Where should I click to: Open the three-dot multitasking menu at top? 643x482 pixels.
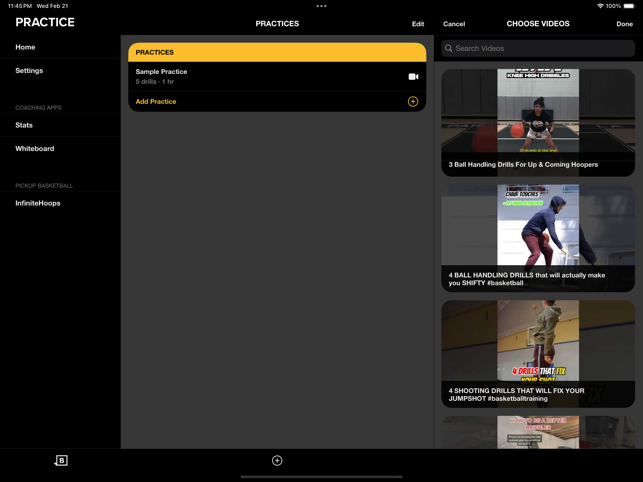coord(322,6)
